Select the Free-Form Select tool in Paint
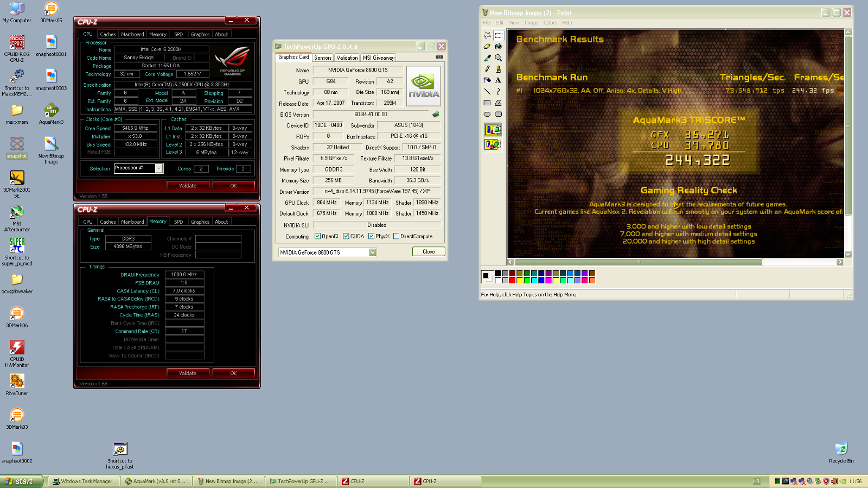This screenshot has height=488, width=868. (x=487, y=35)
